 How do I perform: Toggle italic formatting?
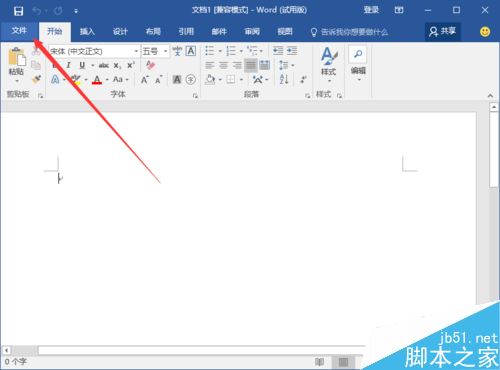point(68,65)
